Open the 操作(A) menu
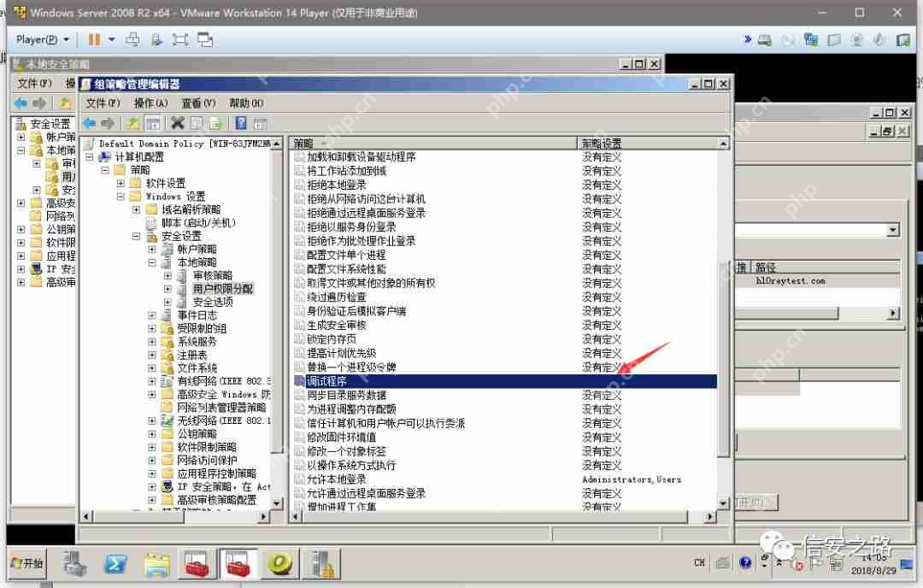The width and height of the screenshot is (923, 588). (x=150, y=103)
